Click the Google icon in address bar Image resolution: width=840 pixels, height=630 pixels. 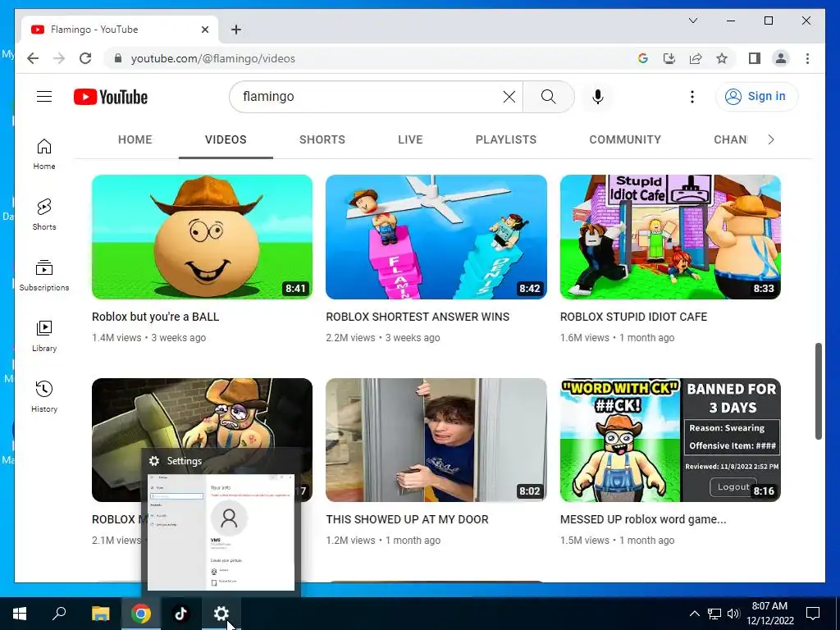point(643,58)
